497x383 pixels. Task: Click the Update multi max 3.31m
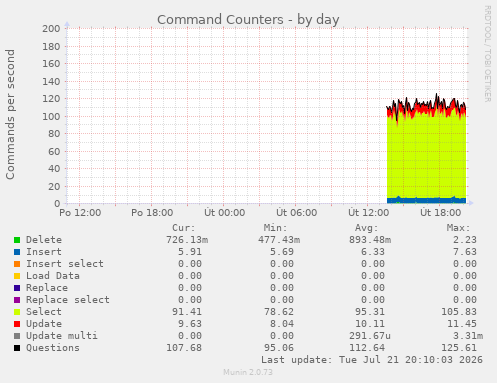coord(468,336)
